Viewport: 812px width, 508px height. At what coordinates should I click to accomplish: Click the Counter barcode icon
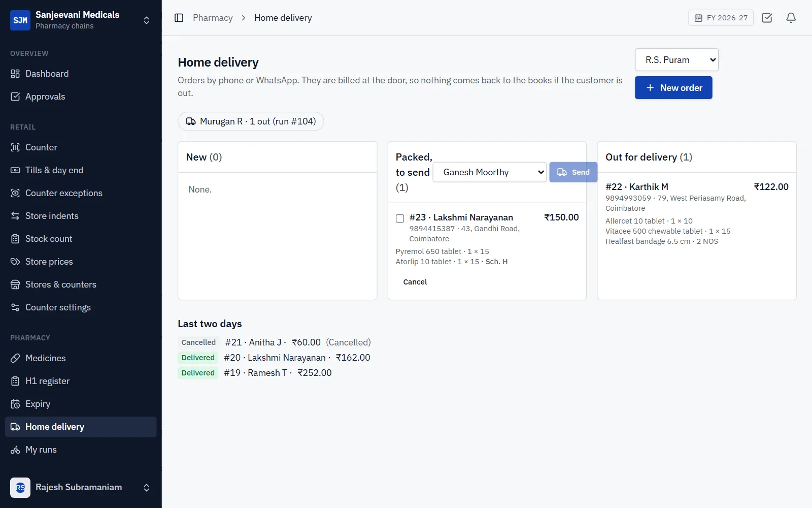click(15, 147)
